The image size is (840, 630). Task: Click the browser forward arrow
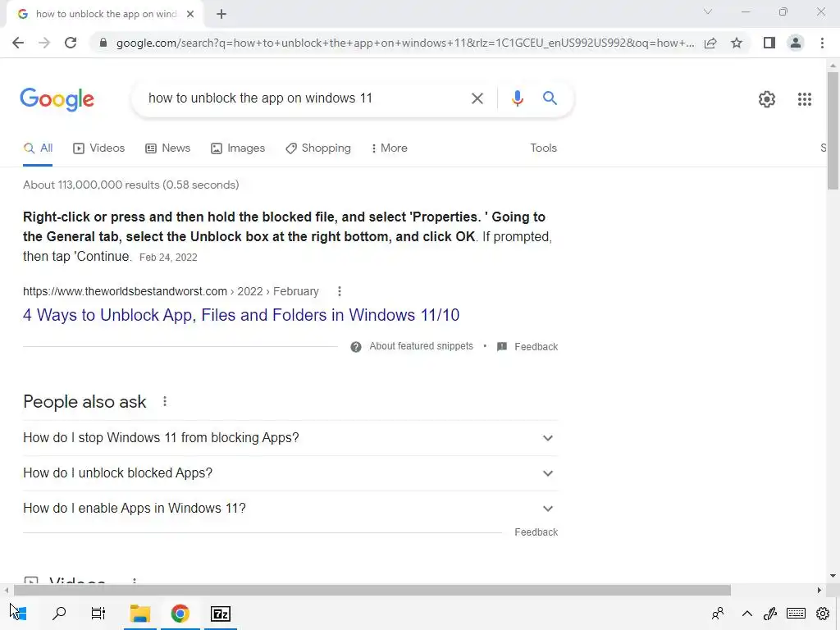click(x=44, y=43)
